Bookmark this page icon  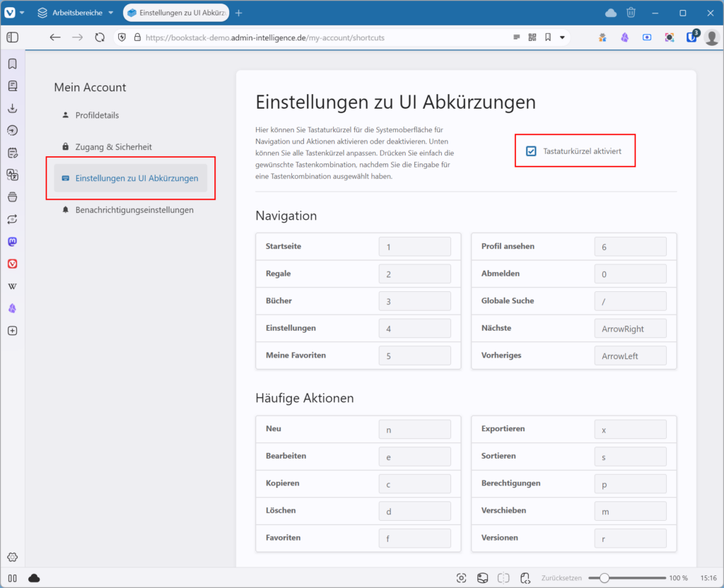click(548, 37)
